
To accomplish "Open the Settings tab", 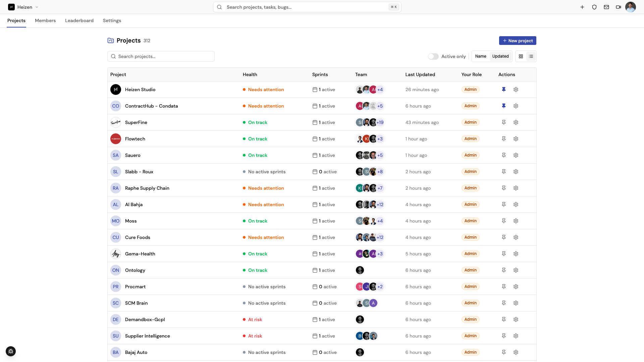I will click(x=112, y=20).
